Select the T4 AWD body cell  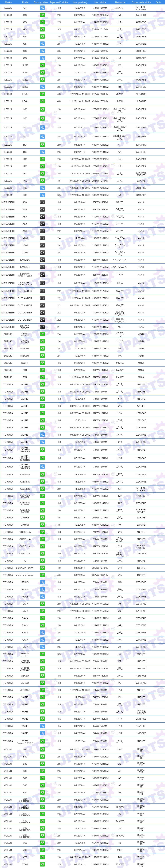120,821
